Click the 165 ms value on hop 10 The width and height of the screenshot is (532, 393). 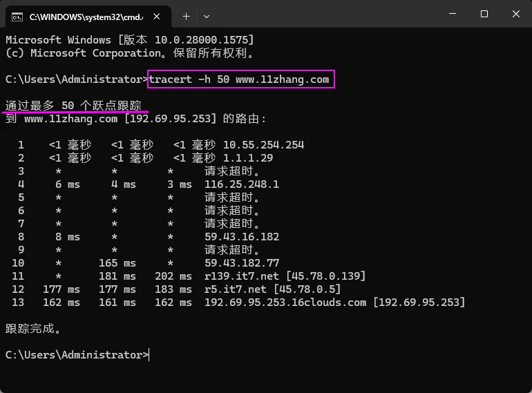coord(117,263)
